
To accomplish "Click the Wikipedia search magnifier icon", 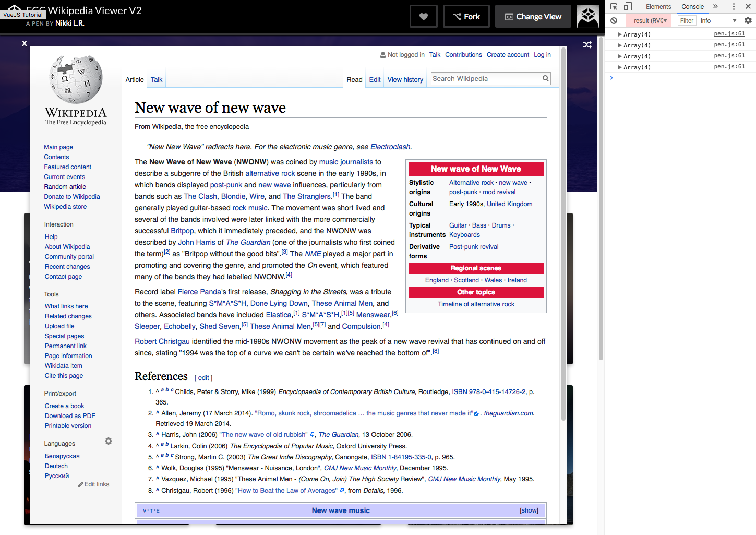I will click(x=545, y=78).
